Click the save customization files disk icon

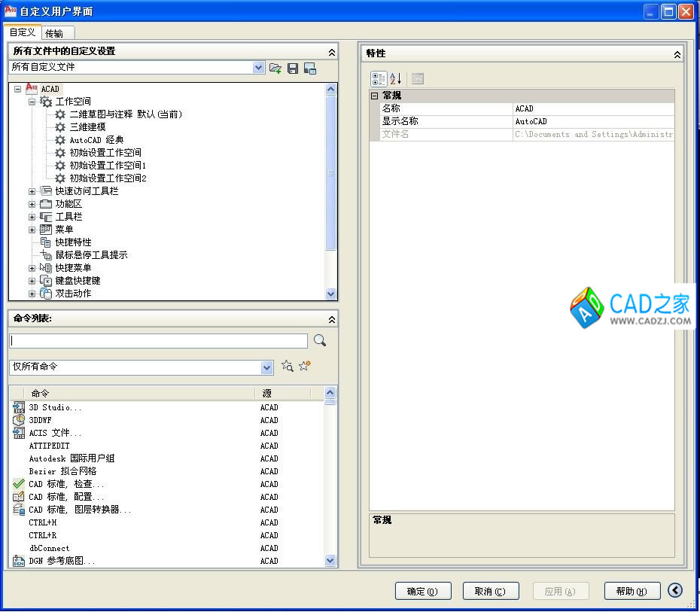tap(293, 68)
